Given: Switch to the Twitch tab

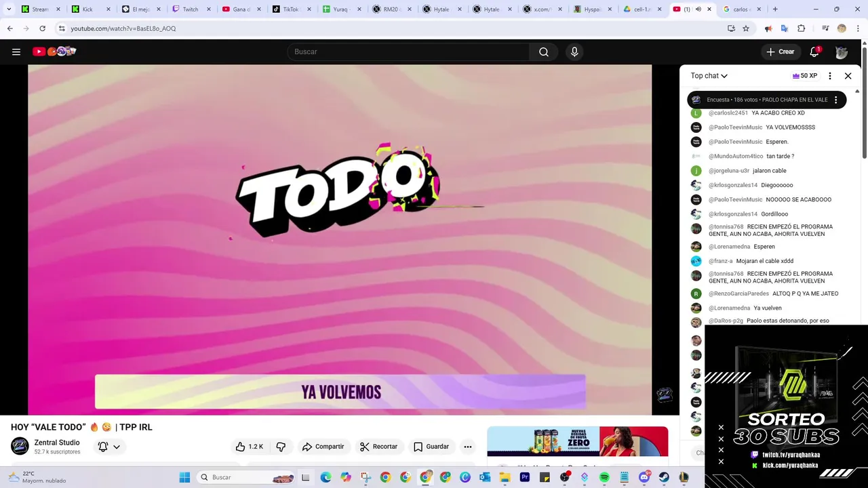Looking at the screenshot, I should pos(192,9).
